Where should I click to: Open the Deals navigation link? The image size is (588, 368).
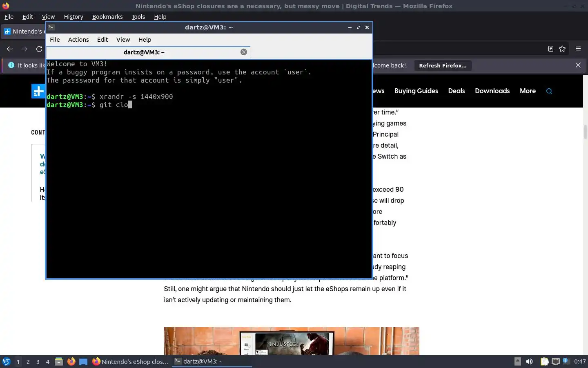coord(457,91)
